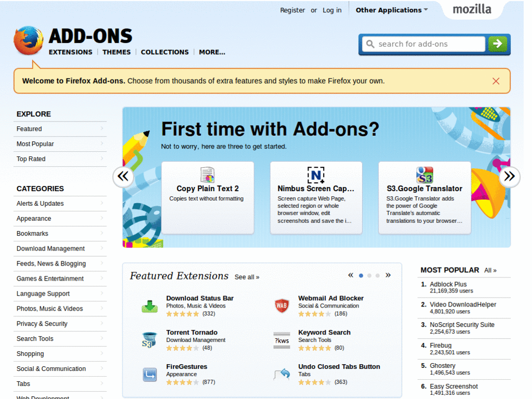Open Social & Communication category
The width and height of the screenshot is (532, 399).
(60, 369)
